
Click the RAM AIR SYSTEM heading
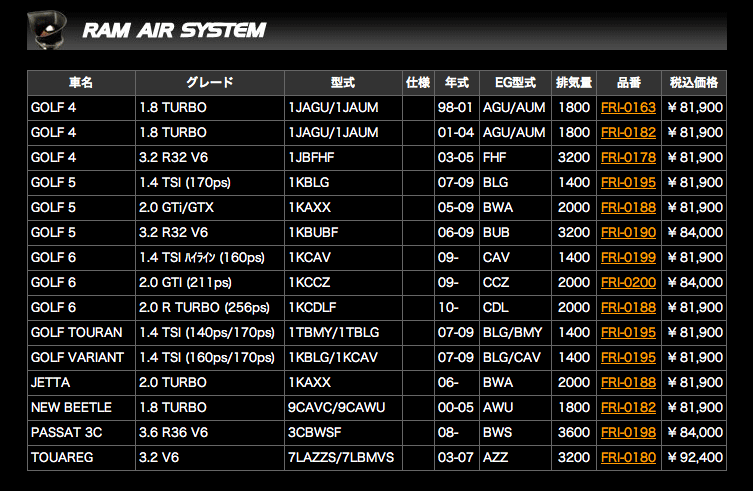pyautogui.click(x=174, y=30)
